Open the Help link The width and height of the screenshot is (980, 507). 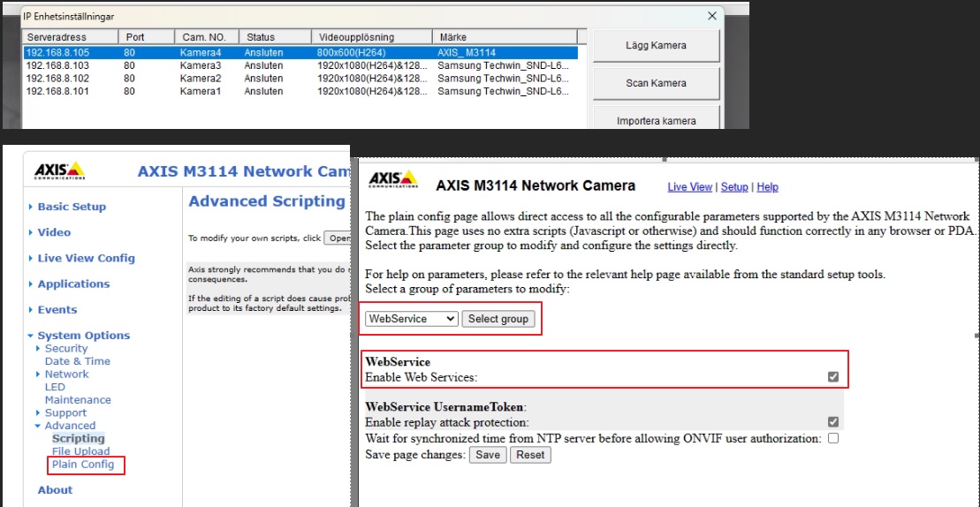(x=768, y=186)
